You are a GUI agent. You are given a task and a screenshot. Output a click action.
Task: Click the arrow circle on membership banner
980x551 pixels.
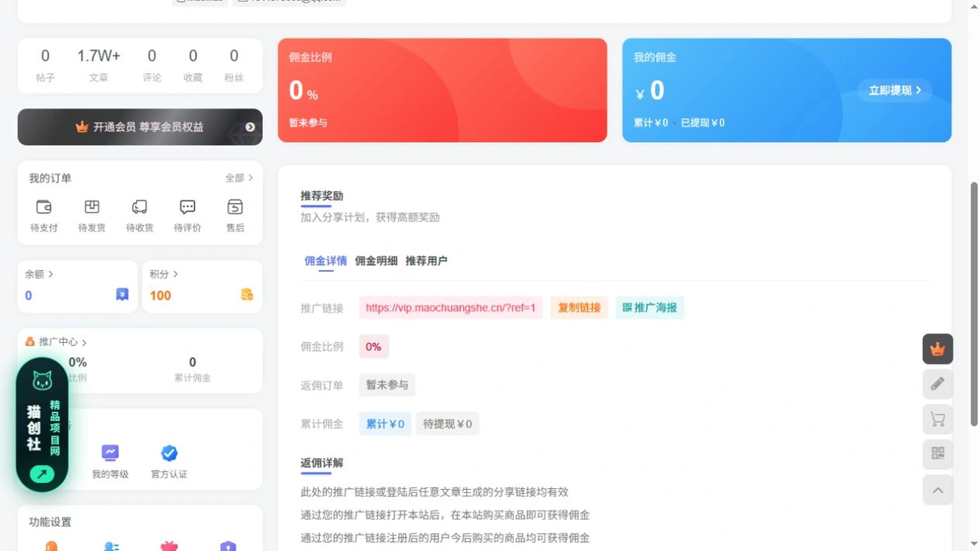tap(250, 127)
